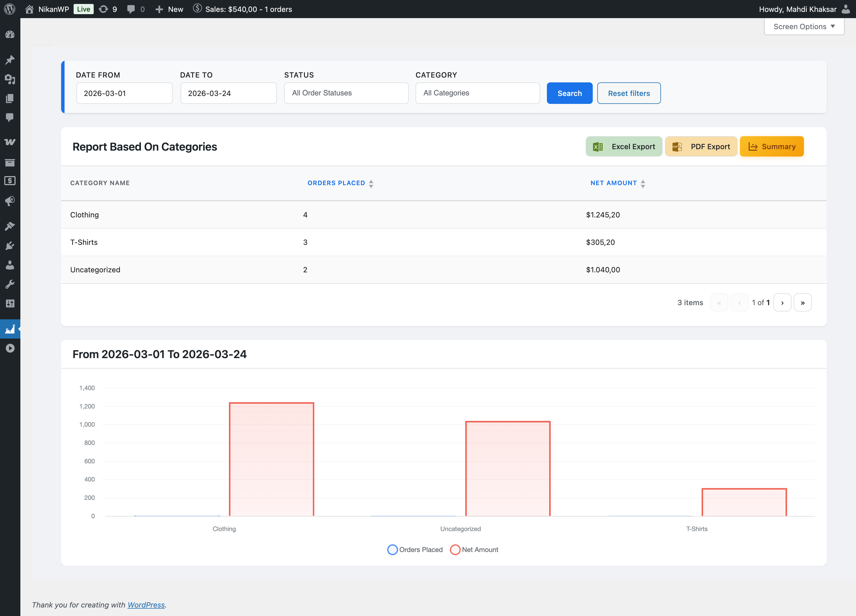Image resolution: width=856 pixels, height=616 pixels.
Task: Open the Tools wrench icon
Action: point(10,284)
